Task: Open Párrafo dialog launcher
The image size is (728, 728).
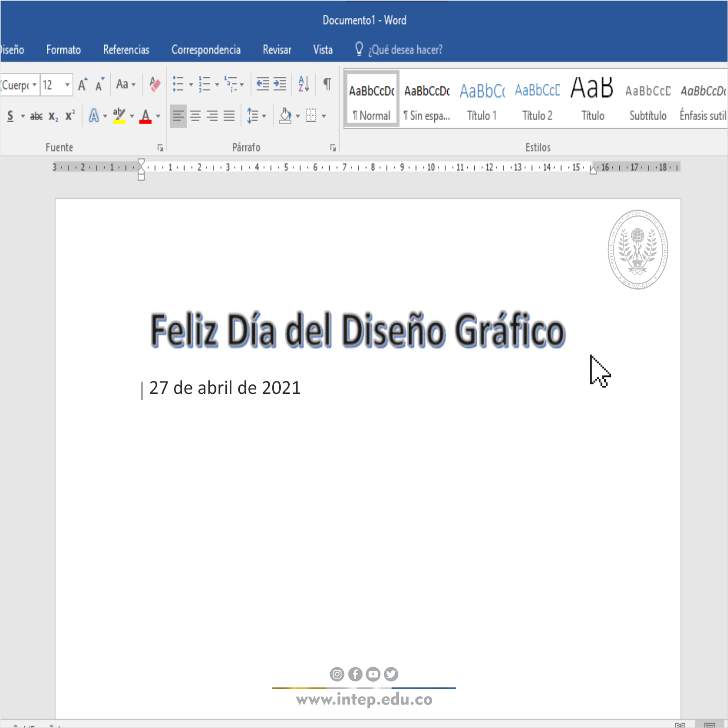Action: (x=333, y=148)
